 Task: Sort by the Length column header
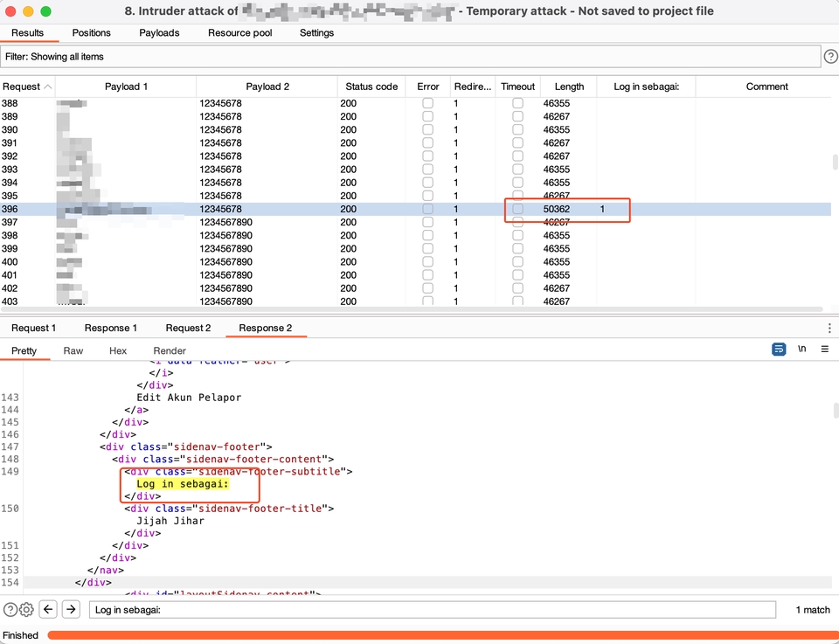(569, 87)
